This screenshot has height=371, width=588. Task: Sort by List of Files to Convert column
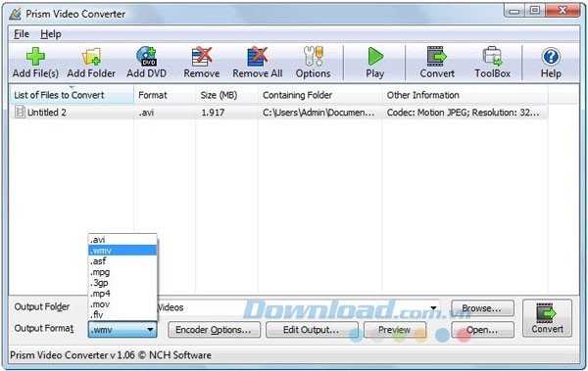coord(72,95)
